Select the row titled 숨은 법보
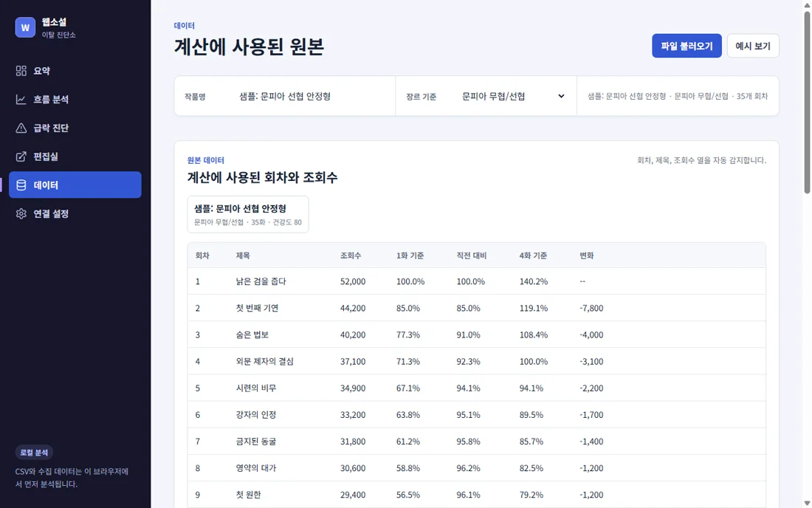The image size is (812, 508). [x=476, y=334]
